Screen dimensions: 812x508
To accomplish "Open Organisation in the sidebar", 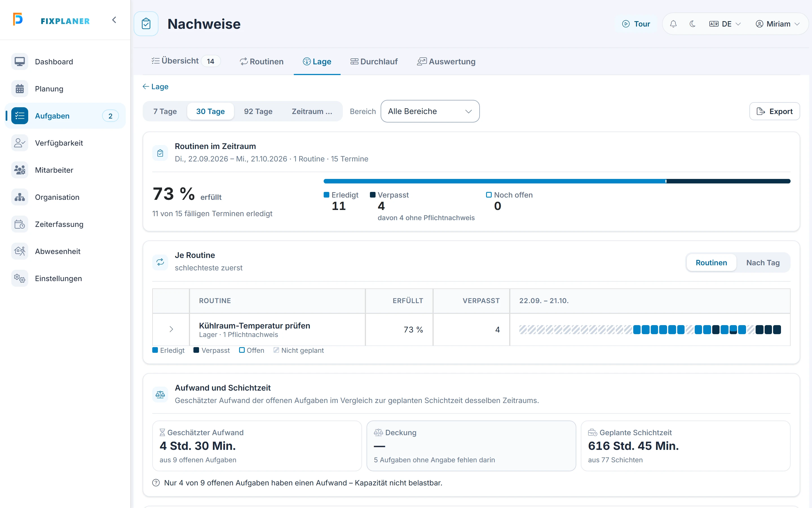I will [65, 197].
